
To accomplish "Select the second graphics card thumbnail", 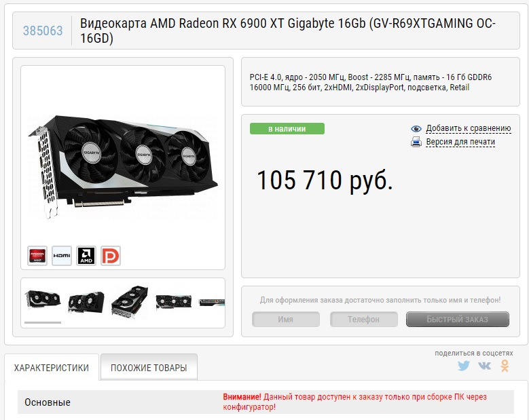I will 86,303.
